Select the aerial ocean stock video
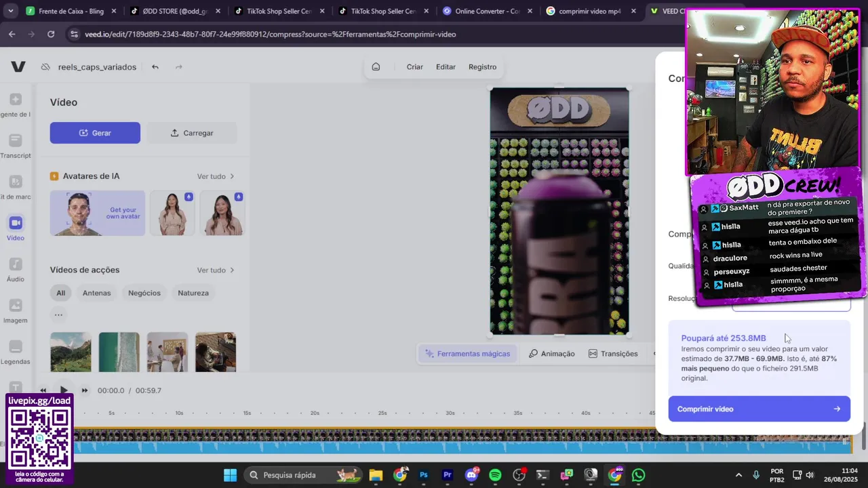Screen dimensions: 868x488 (119, 352)
